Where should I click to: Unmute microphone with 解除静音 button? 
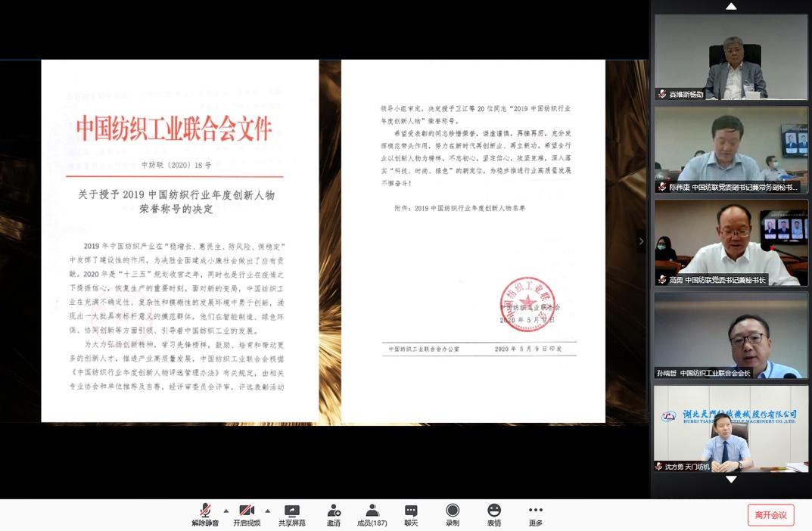[x=204, y=514]
